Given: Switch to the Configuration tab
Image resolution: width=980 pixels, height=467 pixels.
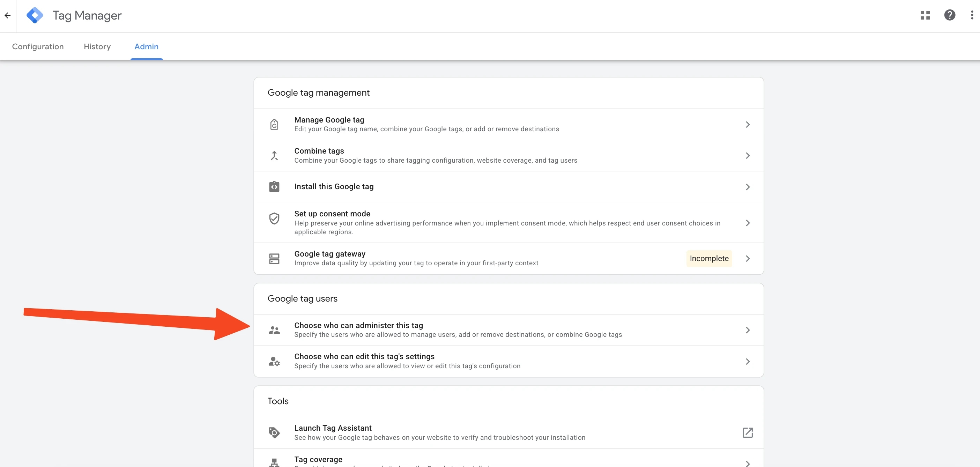Looking at the screenshot, I should pos(38,46).
